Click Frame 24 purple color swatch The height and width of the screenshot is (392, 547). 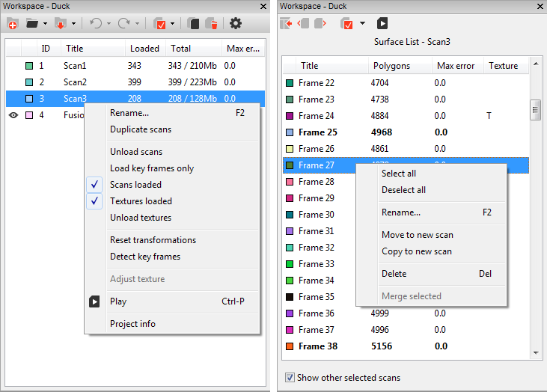(x=290, y=116)
